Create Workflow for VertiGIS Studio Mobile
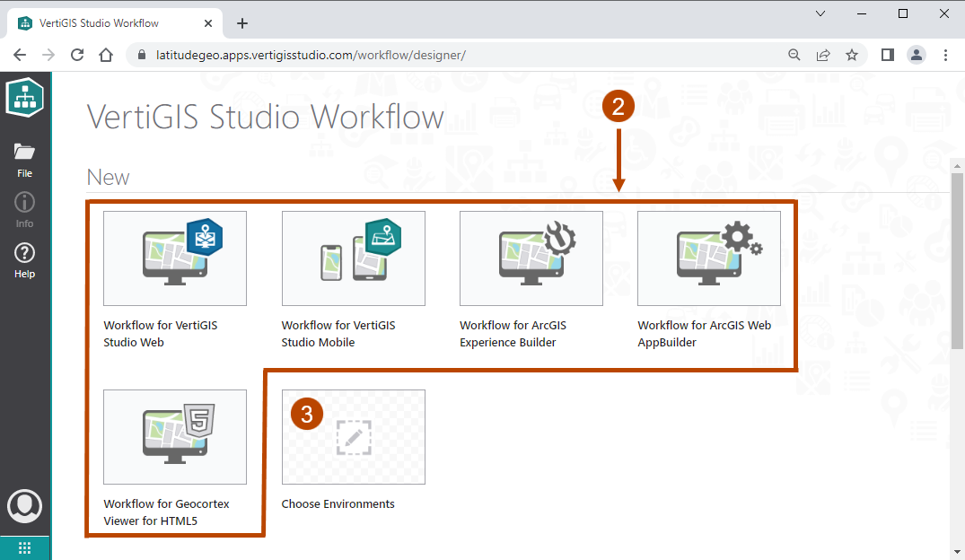 click(353, 259)
